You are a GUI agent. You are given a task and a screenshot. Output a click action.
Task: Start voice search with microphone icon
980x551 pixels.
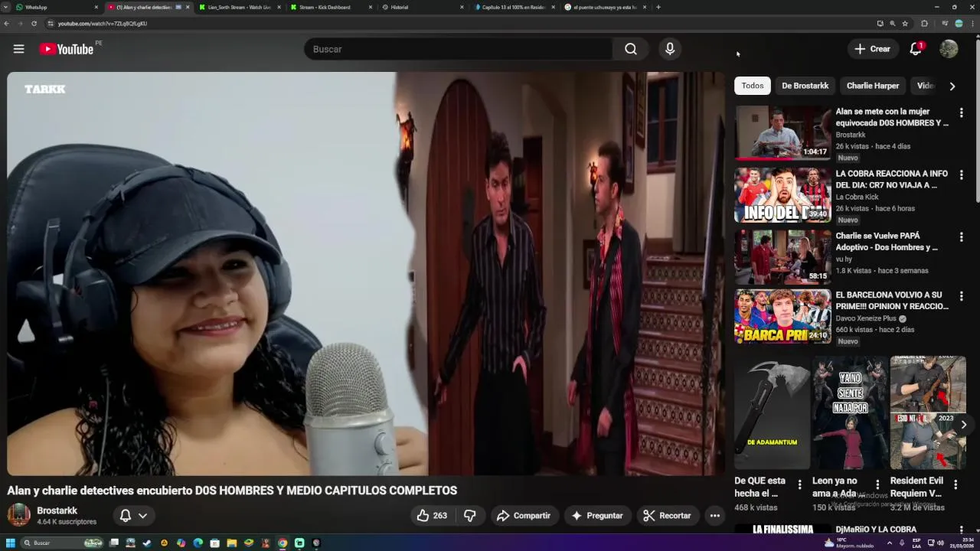click(x=670, y=49)
